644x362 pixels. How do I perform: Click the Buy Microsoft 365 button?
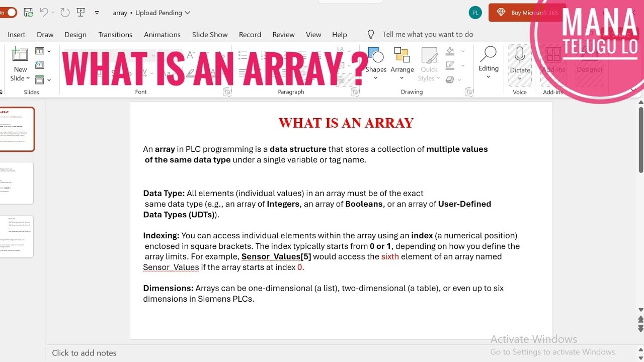click(x=526, y=13)
